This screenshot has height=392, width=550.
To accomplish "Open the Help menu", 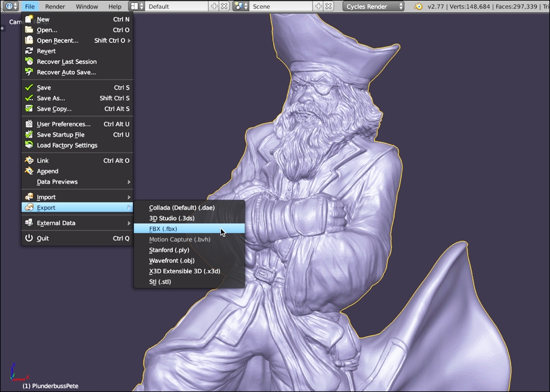I will coord(115,6).
